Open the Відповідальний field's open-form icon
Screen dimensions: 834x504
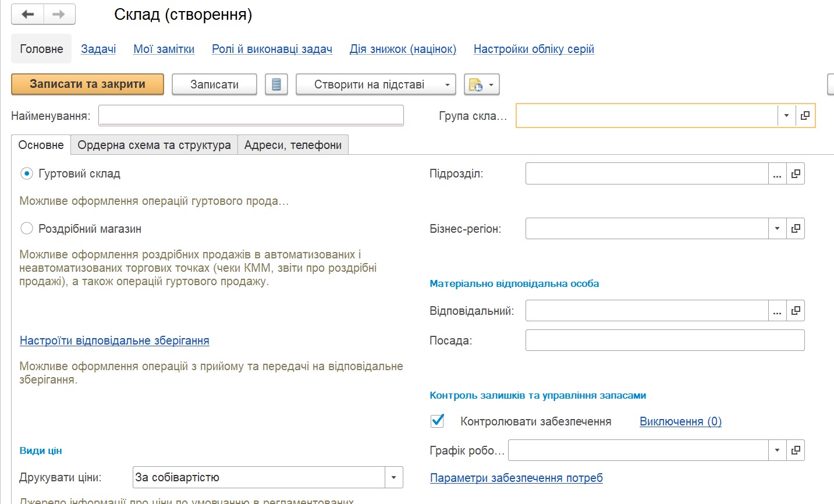pos(796,311)
